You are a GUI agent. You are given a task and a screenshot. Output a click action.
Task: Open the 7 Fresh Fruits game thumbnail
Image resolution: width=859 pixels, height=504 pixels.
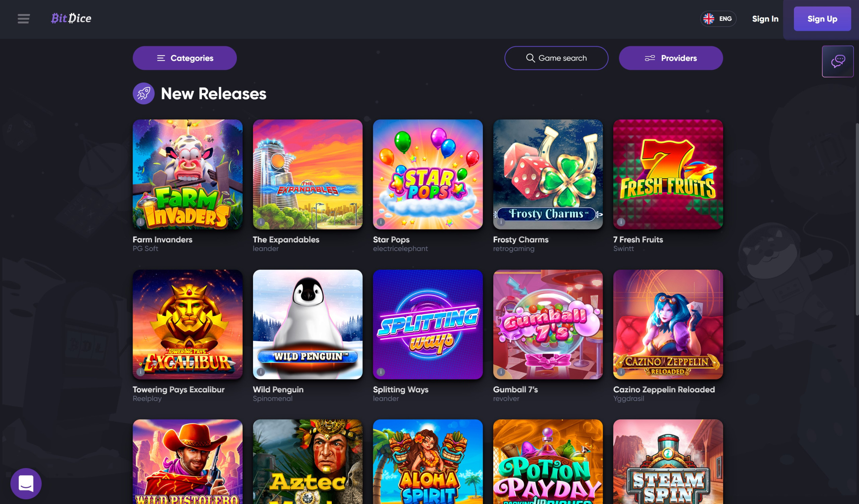coord(668,174)
